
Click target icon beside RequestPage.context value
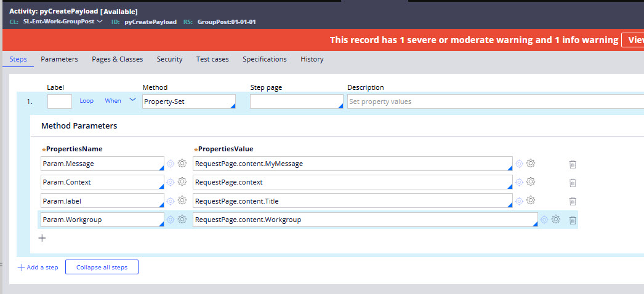click(519, 182)
